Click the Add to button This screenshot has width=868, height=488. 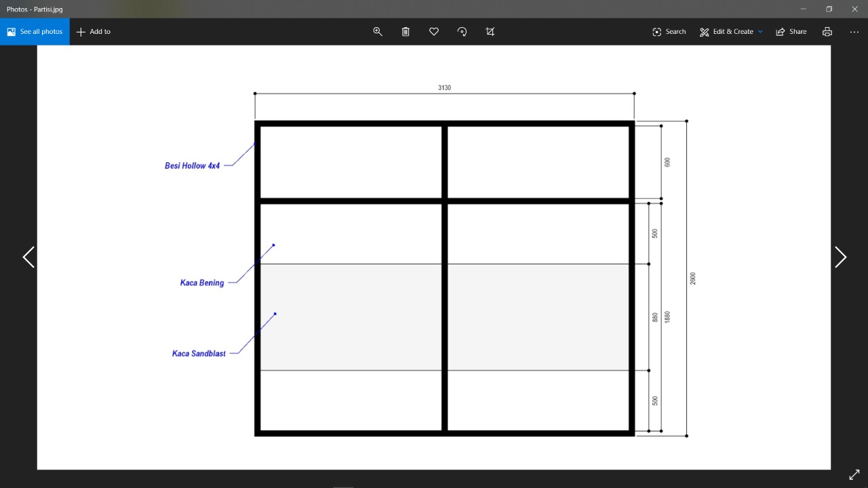pos(94,32)
